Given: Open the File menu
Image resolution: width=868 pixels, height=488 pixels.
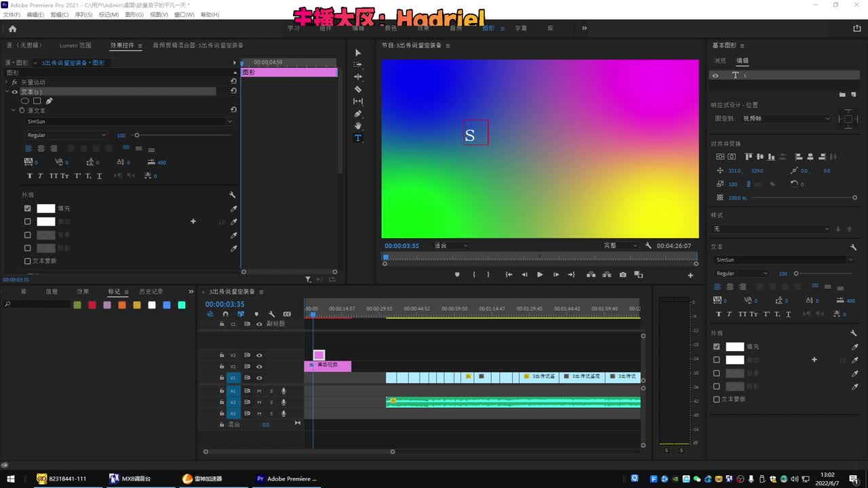Looking at the screenshot, I should [12, 14].
